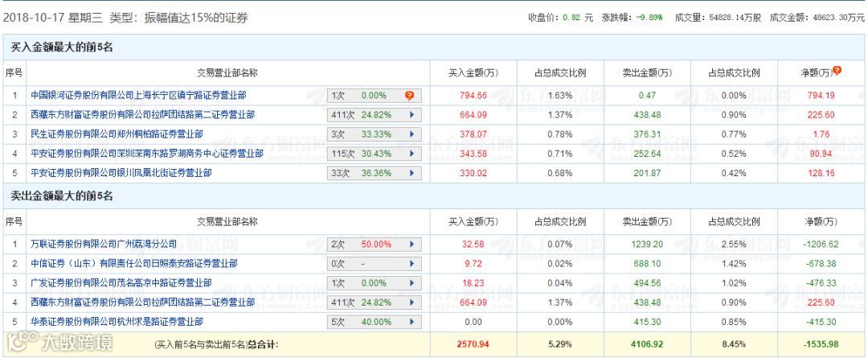Image resolution: width=868 pixels, height=358 pixels.
Task: Click the '3次 33.33%' stats box
Action: (374, 134)
